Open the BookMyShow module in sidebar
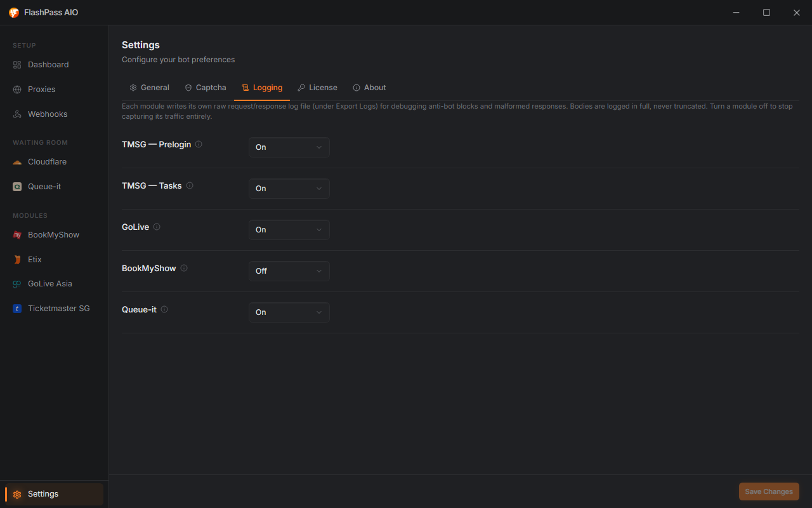This screenshot has height=508, width=812. coord(54,235)
